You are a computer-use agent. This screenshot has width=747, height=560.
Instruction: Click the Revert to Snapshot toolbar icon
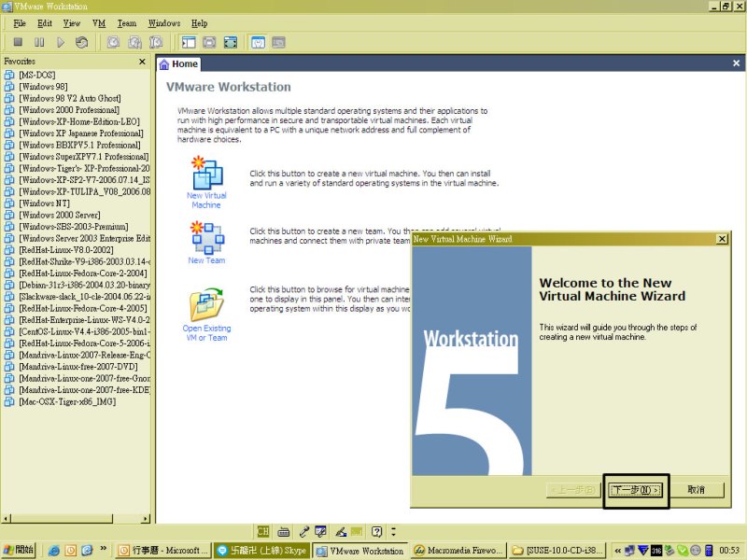[x=134, y=42]
